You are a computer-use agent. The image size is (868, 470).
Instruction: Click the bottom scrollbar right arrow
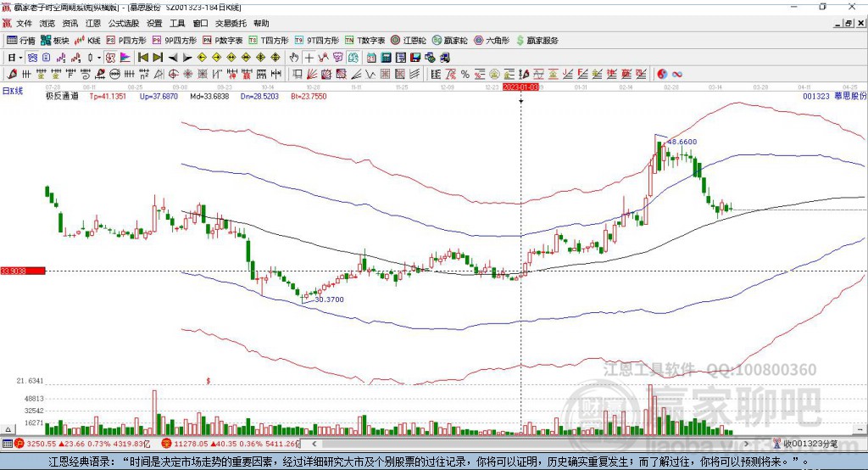[746, 444]
